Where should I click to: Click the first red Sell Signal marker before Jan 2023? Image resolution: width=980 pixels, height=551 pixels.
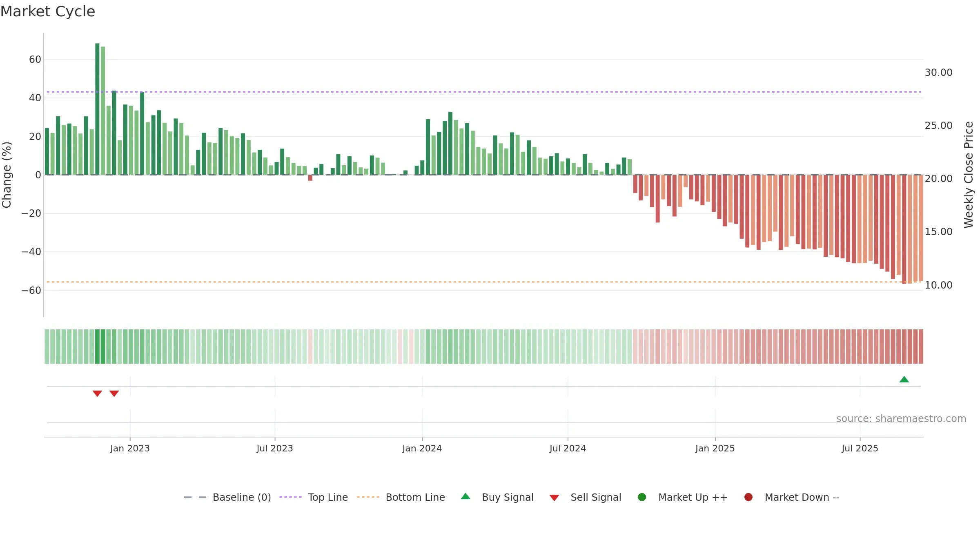coord(97,393)
